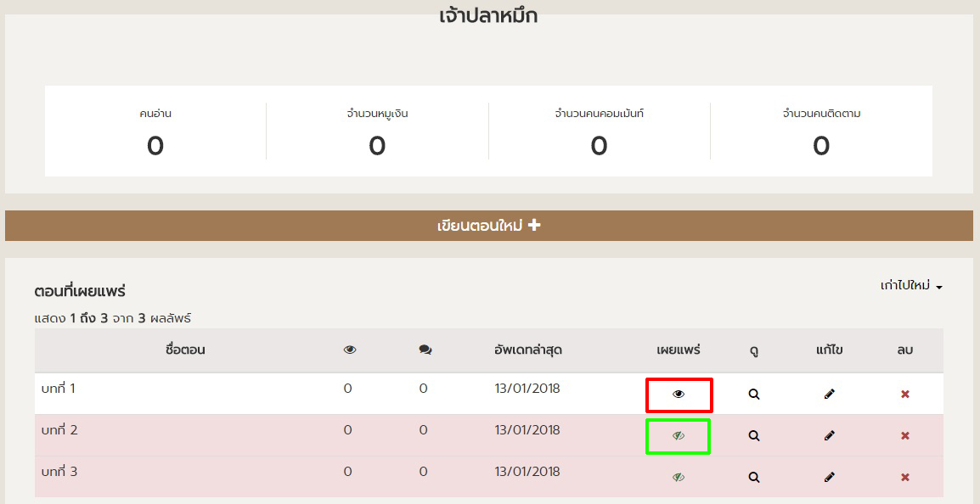The width and height of the screenshot is (980, 504).
Task: Click magnifier view icon for บทที่ 3
Action: click(x=754, y=478)
